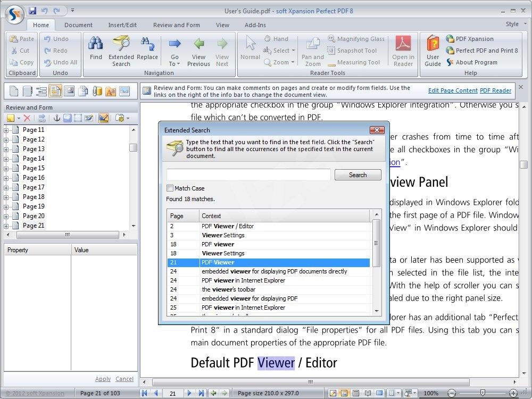Toggle the full screen view button in status bar
Image resolution: width=532 pixels, height=399 pixels.
coord(379,393)
